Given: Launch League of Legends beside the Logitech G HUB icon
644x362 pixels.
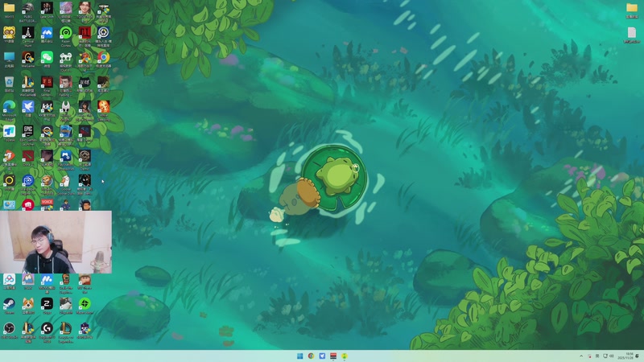Looking at the screenshot, I should pyautogui.click(x=66, y=330).
